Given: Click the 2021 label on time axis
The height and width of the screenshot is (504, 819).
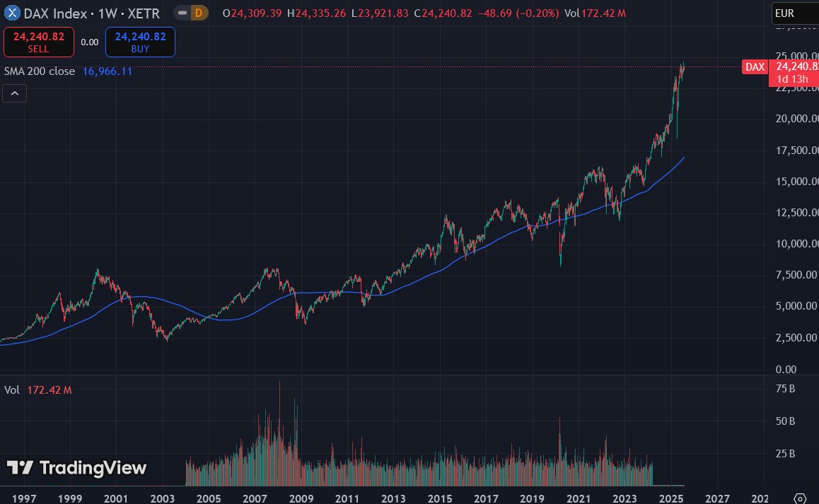Looking at the screenshot, I should coord(579,499).
